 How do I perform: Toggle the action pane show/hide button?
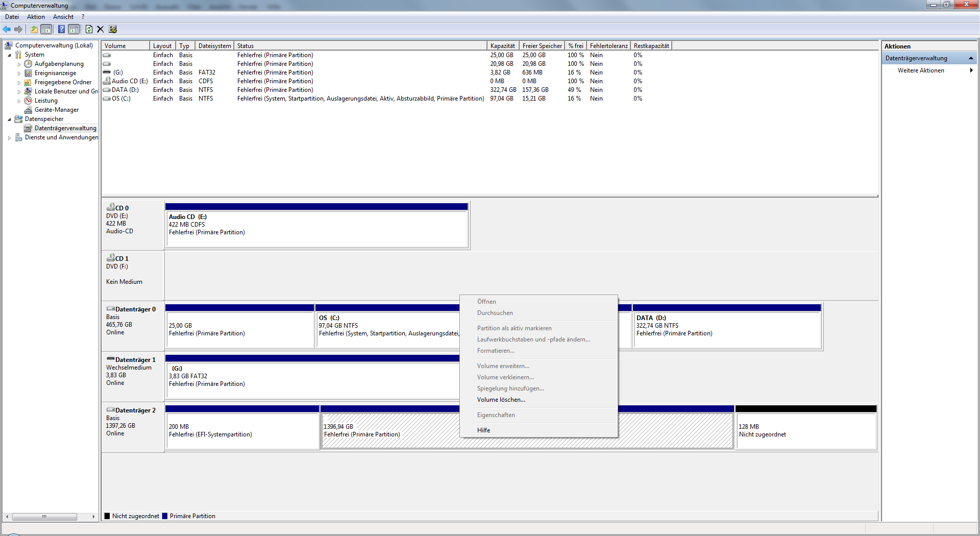point(74,30)
